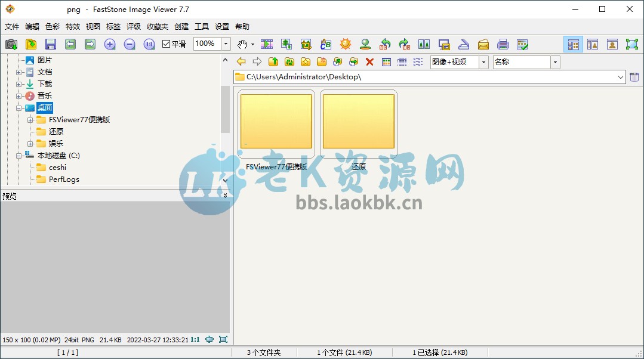This screenshot has width=644, height=359.
Task: Select the 图片 folder in tree
Action: pos(45,60)
